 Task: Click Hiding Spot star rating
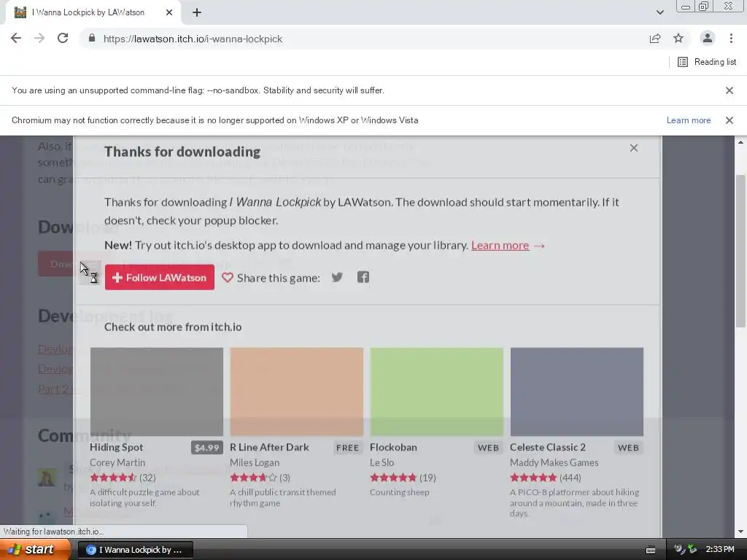[x=113, y=478]
